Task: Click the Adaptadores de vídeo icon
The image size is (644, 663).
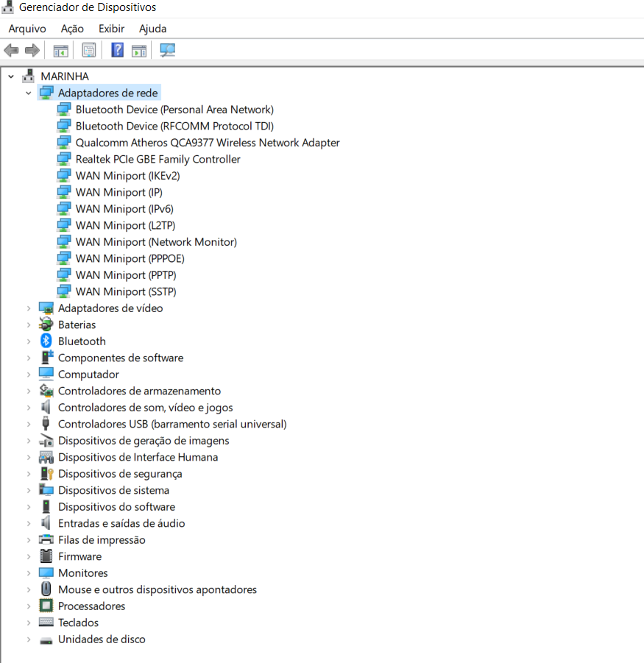Action: point(46,308)
